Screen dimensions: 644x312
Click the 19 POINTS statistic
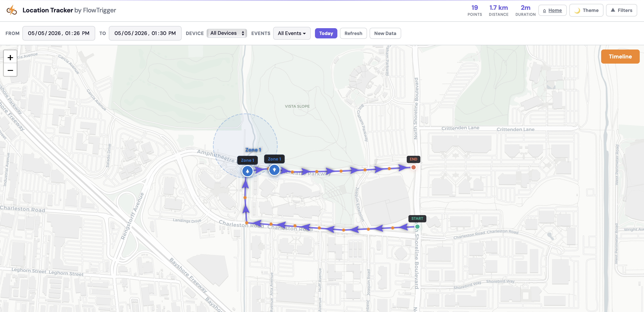(x=475, y=10)
